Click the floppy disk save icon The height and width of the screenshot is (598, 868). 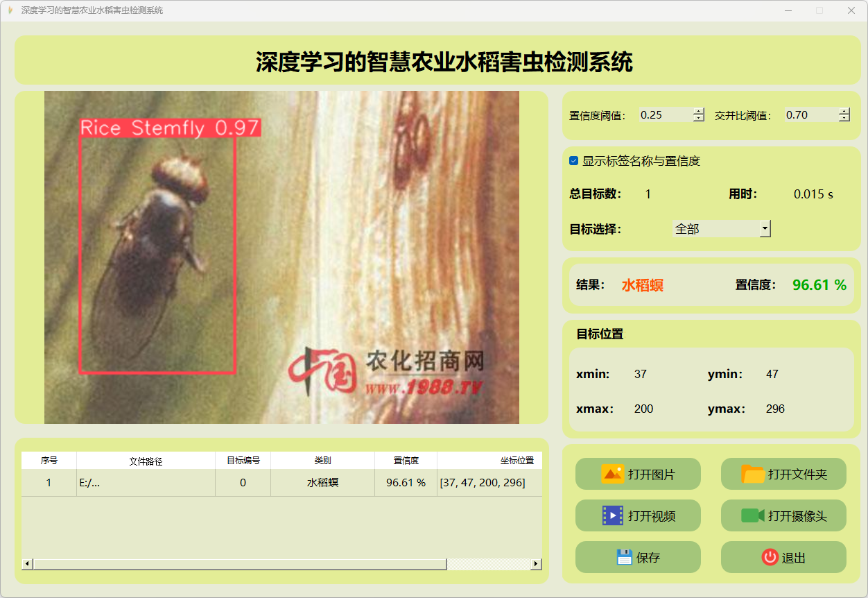(x=625, y=557)
